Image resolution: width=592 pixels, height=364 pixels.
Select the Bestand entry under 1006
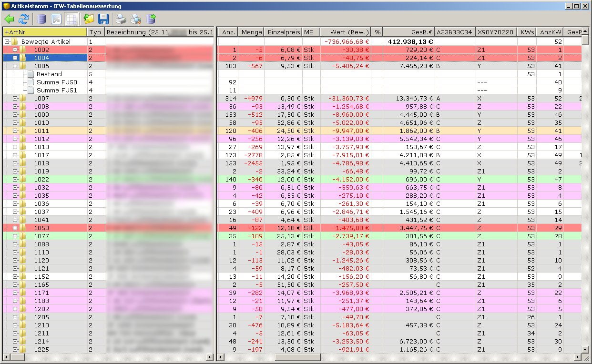49,74
